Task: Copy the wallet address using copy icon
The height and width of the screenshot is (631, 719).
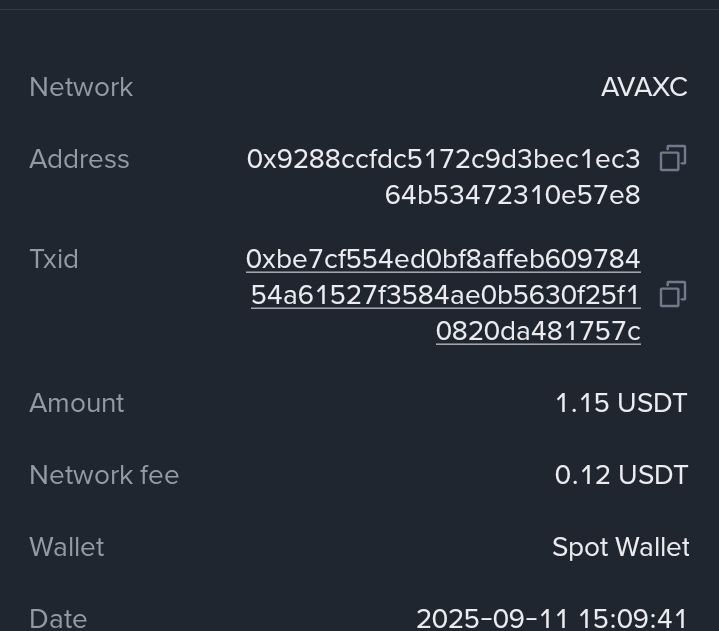Action: tap(672, 158)
